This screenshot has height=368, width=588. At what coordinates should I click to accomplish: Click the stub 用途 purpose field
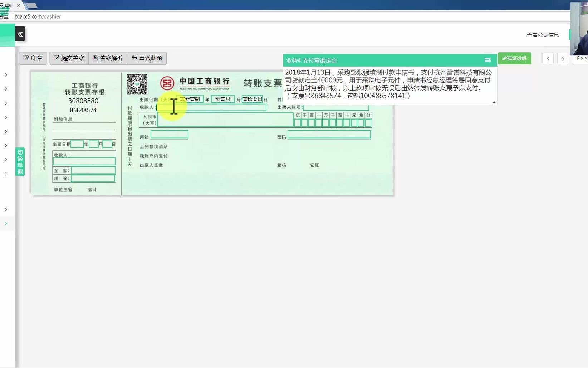click(x=93, y=179)
